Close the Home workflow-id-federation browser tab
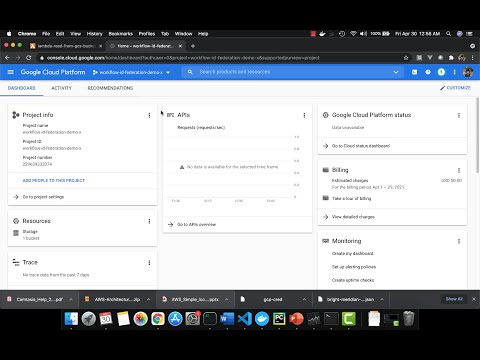The image size is (480, 360). tap(180, 46)
